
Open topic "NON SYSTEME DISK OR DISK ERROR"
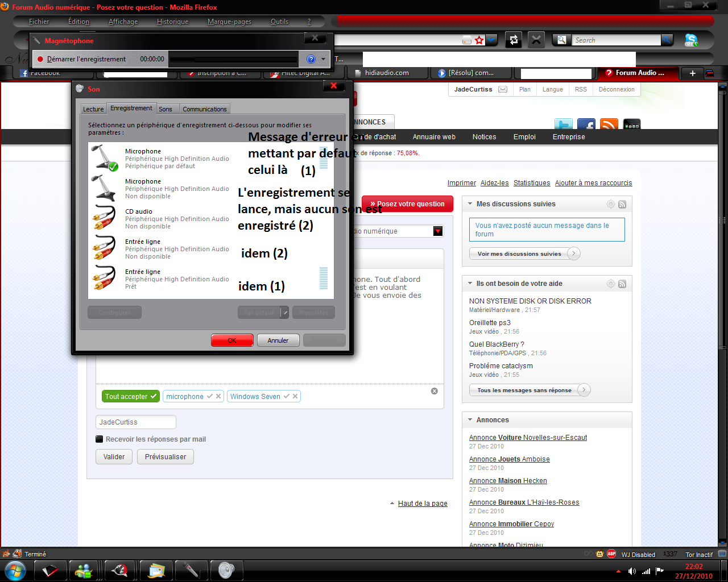click(530, 301)
